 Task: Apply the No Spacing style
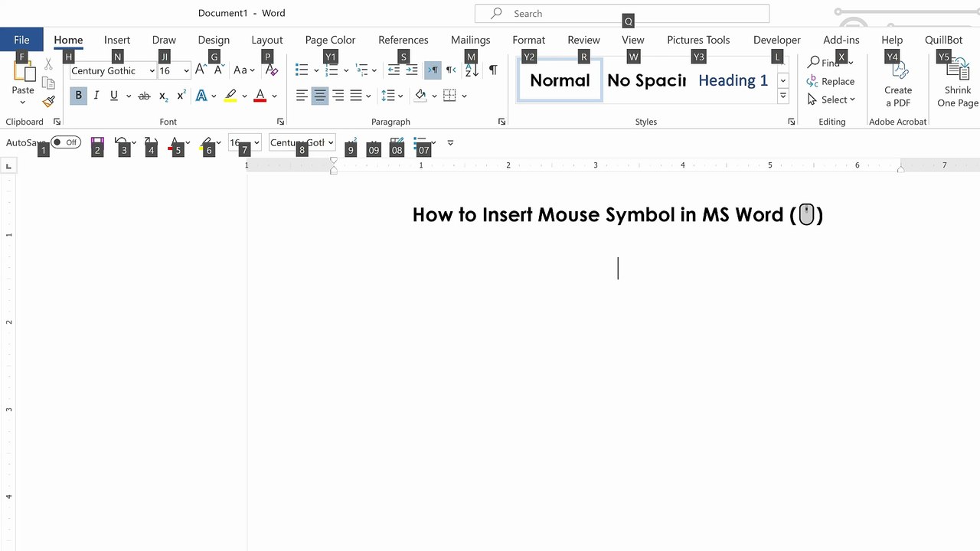pos(646,80)
